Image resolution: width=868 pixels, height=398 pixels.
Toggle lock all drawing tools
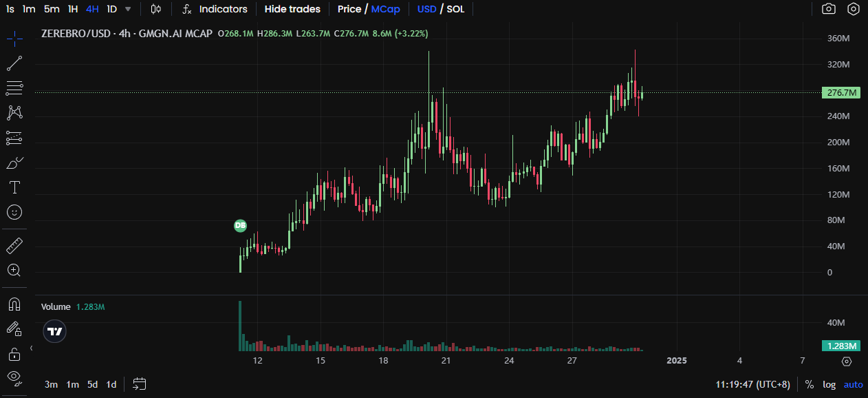(x=14, y=354)
